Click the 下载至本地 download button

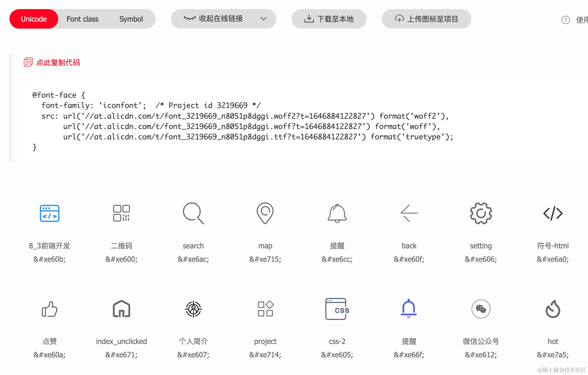329,19
